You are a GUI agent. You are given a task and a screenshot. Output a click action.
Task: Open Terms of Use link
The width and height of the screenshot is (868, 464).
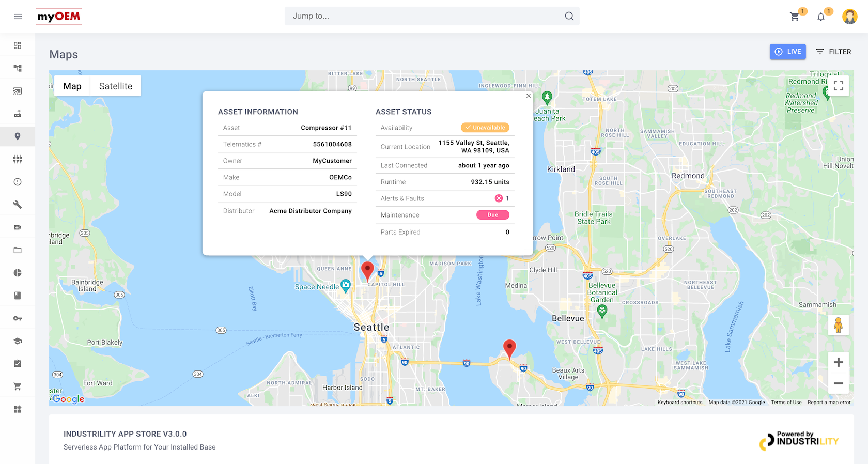786,403
